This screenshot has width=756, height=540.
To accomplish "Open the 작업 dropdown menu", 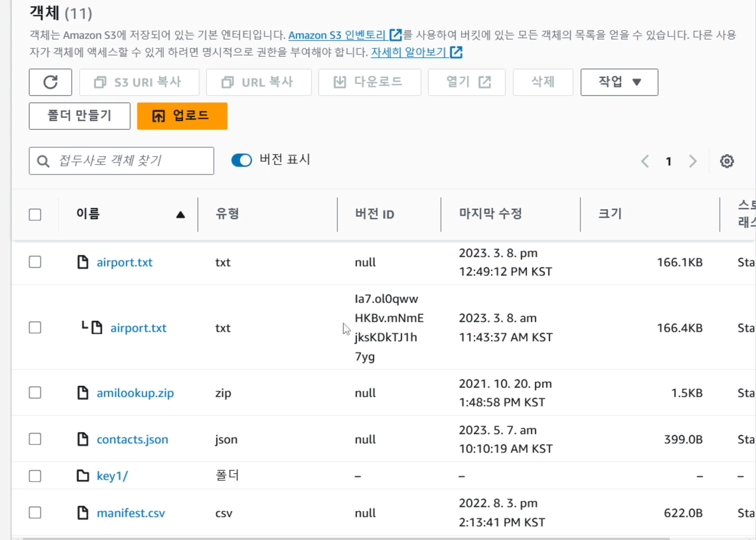I will 619,82.
